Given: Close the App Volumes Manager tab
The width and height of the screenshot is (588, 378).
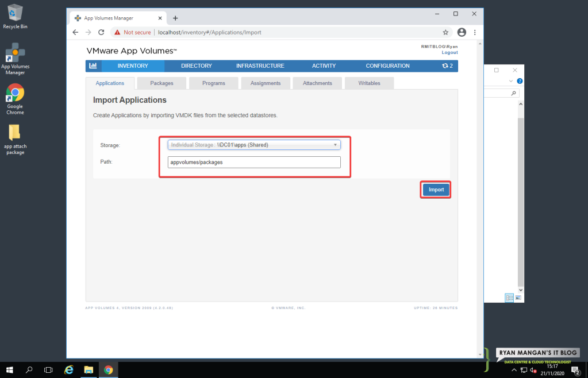Looking at the screenshot, I should point(160,18).
